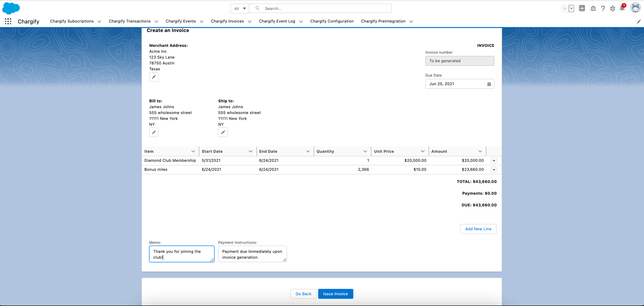Expand the Chargify Subscriptions tab menu

[99, 21]
